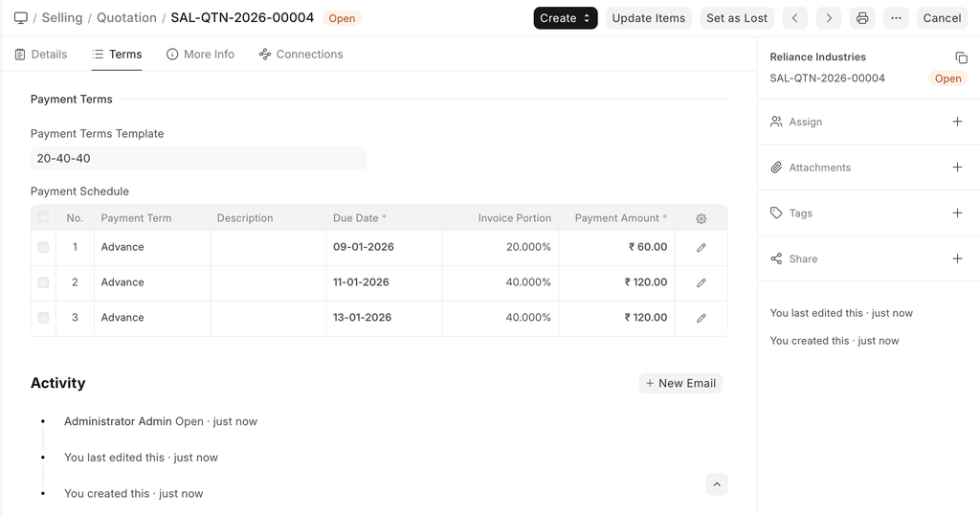Click the Update Items button
Screen dimensions: 980x517
coord(648,18)
